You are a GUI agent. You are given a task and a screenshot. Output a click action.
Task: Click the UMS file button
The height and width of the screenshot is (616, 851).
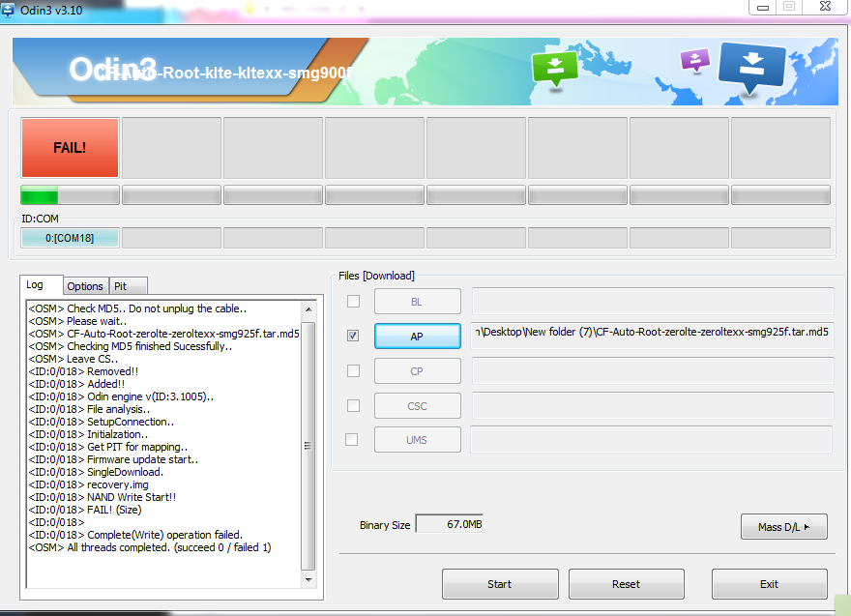click(x=418, y=440)
